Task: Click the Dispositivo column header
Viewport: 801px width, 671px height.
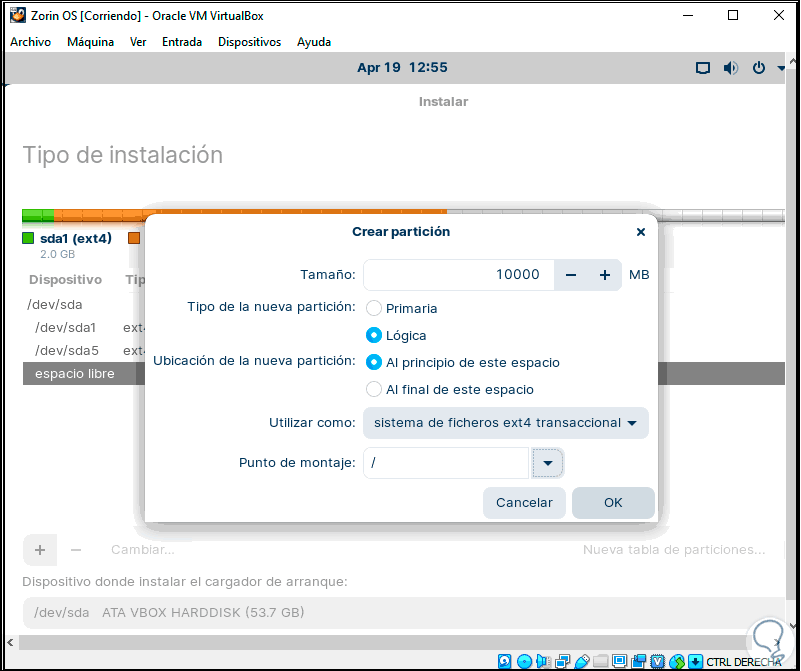Action: (x=65, y=279)
